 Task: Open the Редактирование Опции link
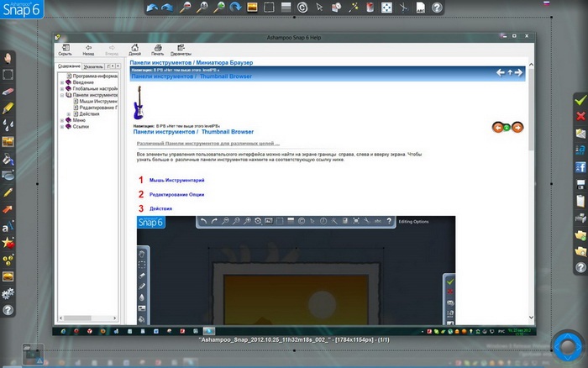tap(176, 194)
